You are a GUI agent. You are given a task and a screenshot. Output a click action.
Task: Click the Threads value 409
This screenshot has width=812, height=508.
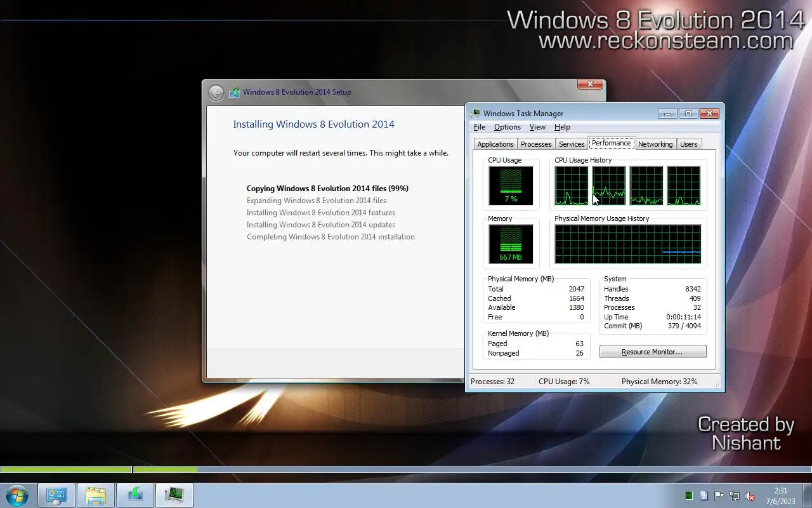coord(695,298)
